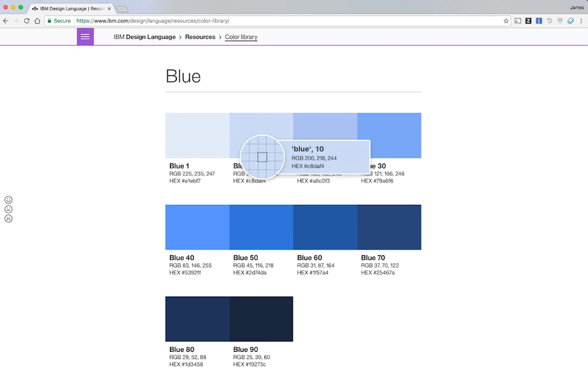Click the cast extension icon
Image resolution: width=588 pixels, height=368 pixels.
pyautogui.click(x=518, y=21)
